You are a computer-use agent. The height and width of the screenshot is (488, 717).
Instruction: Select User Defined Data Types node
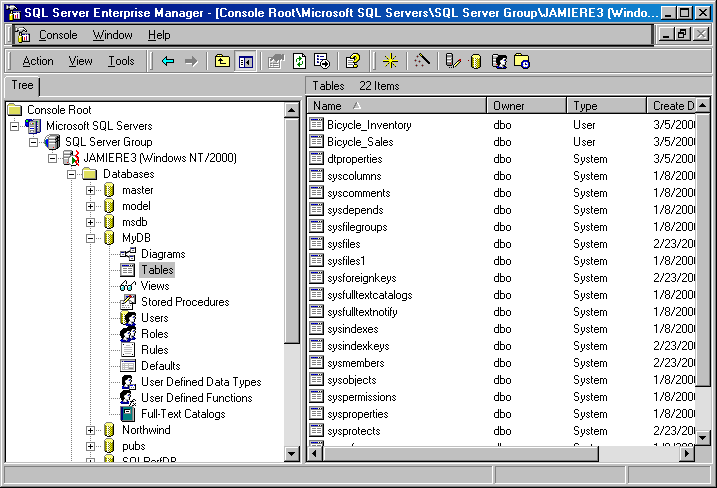pos(201,382)
